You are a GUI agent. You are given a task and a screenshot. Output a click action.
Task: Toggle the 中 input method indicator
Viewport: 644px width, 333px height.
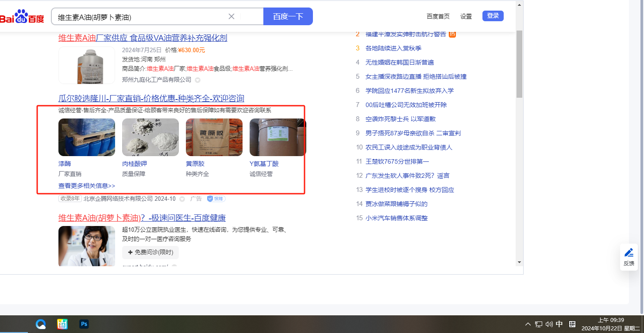click(559, 324)
